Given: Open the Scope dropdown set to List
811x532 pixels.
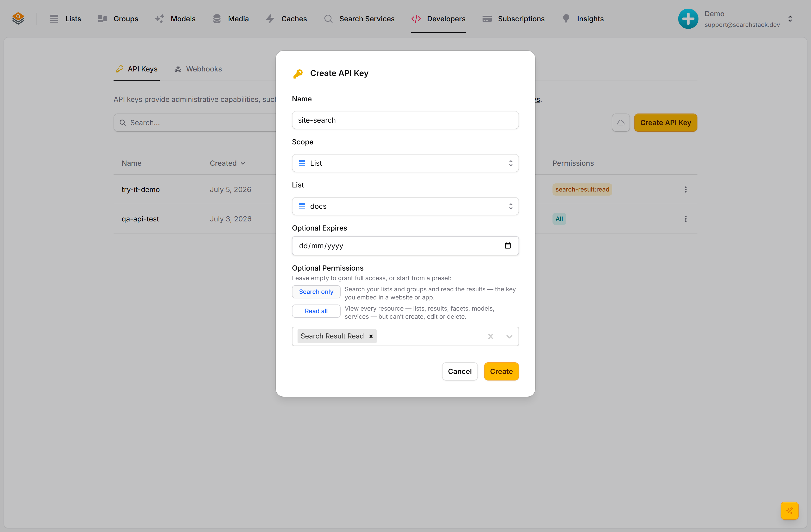Looking at the screenshot, I should coord(405,163).
